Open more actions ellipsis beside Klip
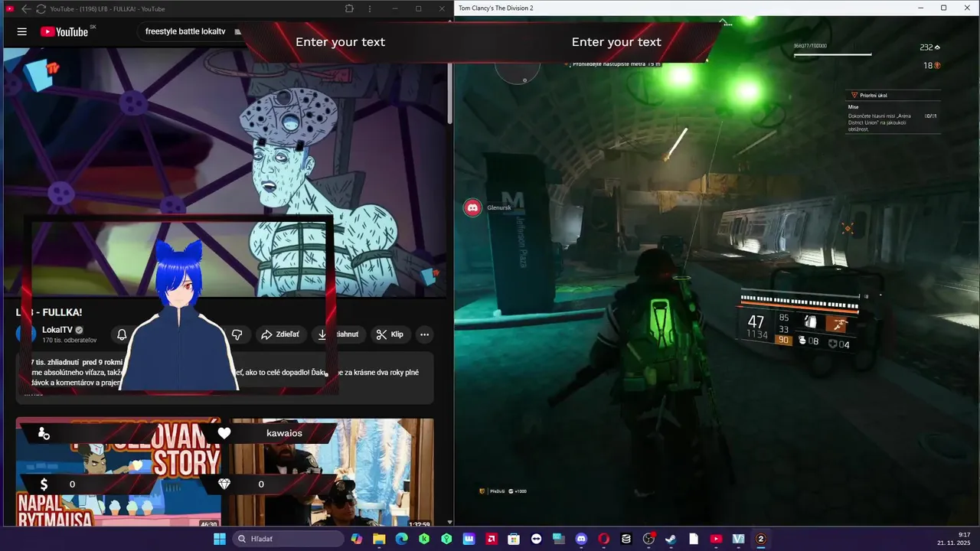Screen dimensions: 980x551 click(424, 334)
